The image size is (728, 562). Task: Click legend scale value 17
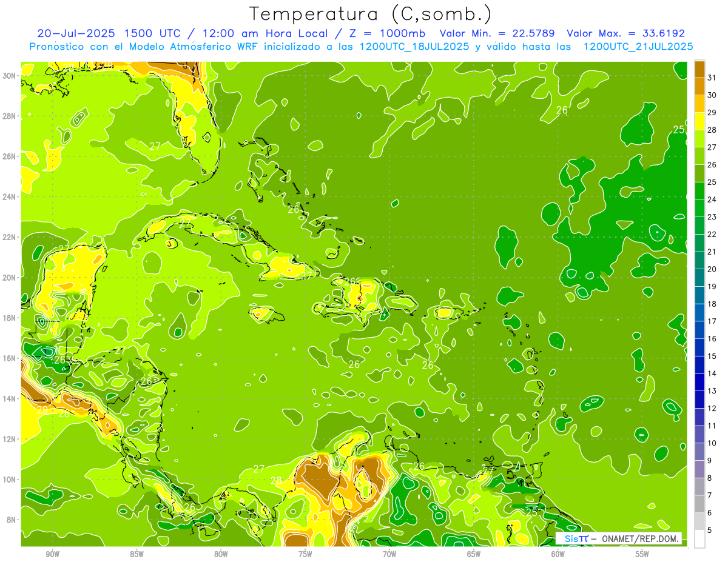(x=712, y=321)
